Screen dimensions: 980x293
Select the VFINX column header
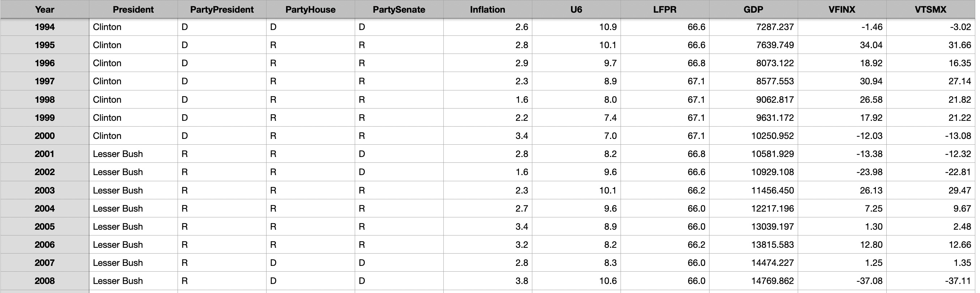coord(842,9)
